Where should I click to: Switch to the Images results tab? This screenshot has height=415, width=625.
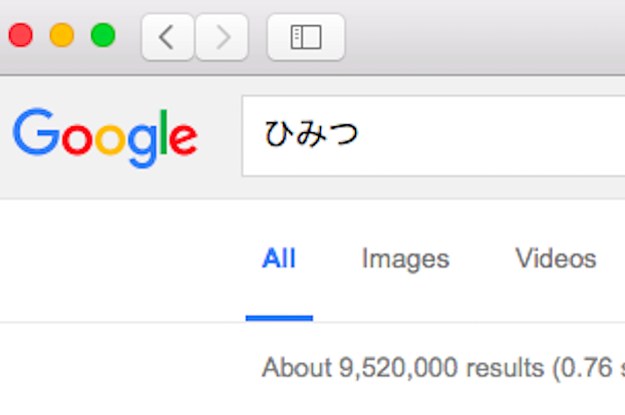tap(406, 258)
